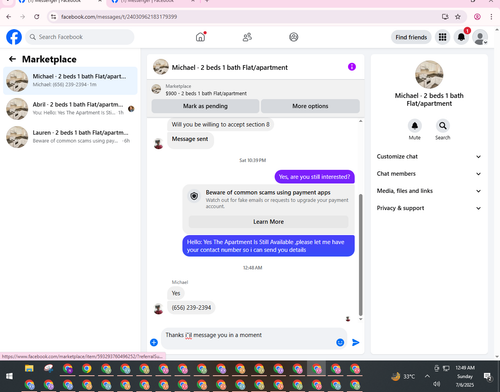This screenshot has width=500, height=392.
Task: Open Abril's conversation in the list
Action: point(70,109)
